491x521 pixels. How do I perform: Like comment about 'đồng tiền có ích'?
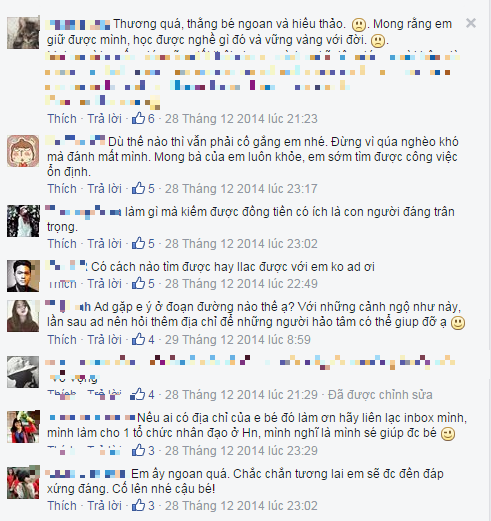(62, 244)
